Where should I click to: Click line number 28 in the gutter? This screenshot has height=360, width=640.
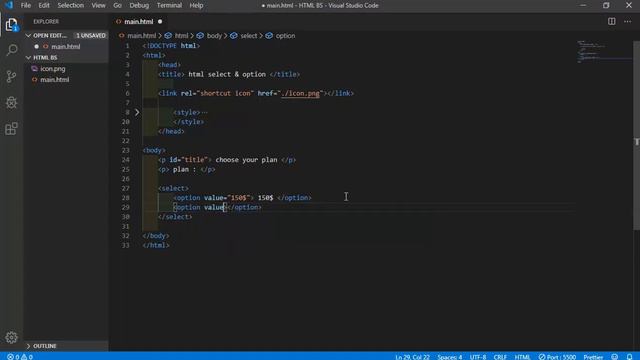pos(126,198)
